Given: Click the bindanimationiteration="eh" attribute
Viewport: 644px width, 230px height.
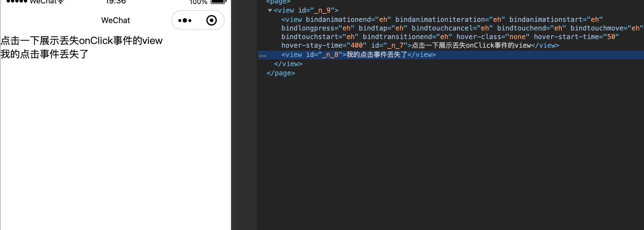Looking at the screenshot, I should [x=450, y=20].
